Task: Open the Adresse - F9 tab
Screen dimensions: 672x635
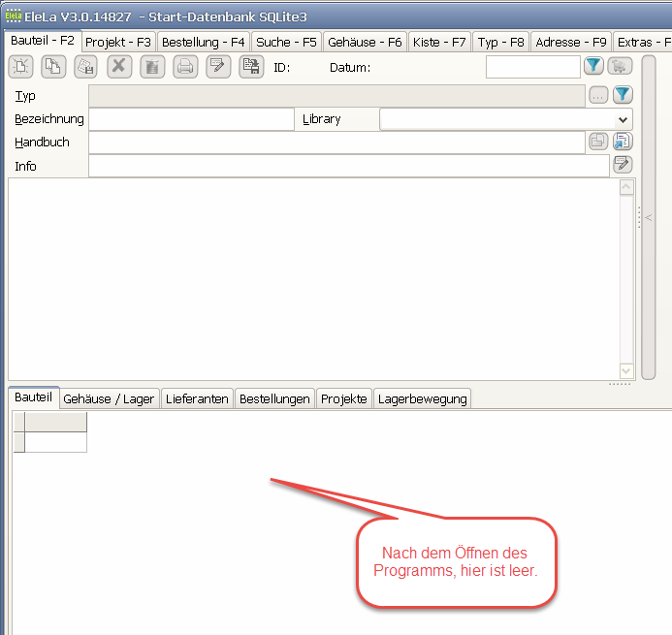Action: click(571, 42)
